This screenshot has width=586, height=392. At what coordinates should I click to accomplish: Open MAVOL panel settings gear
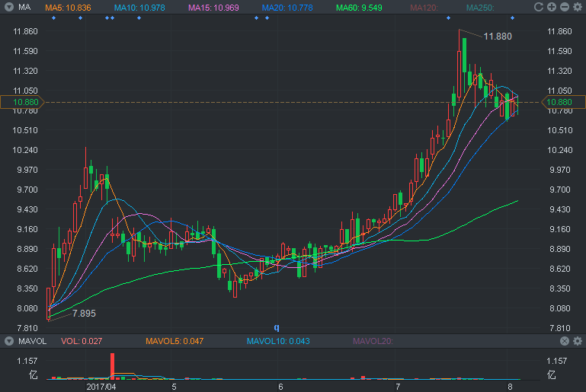578,340
